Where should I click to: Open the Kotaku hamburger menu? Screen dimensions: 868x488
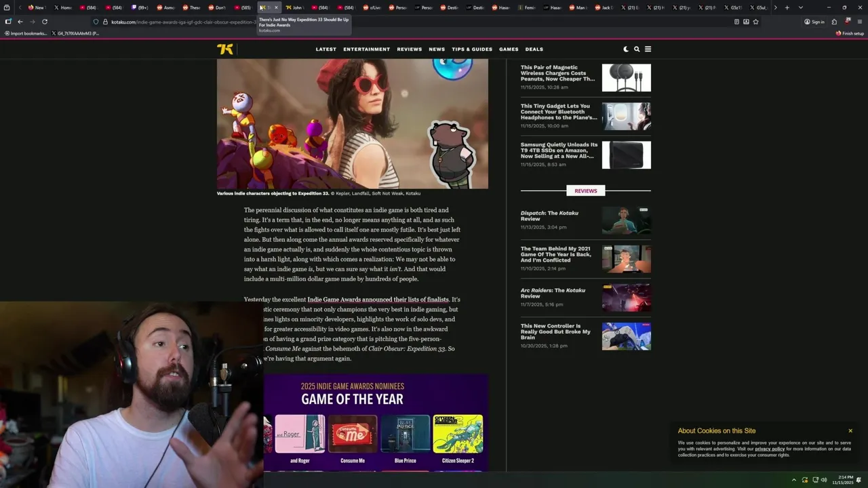click(648, 49)
